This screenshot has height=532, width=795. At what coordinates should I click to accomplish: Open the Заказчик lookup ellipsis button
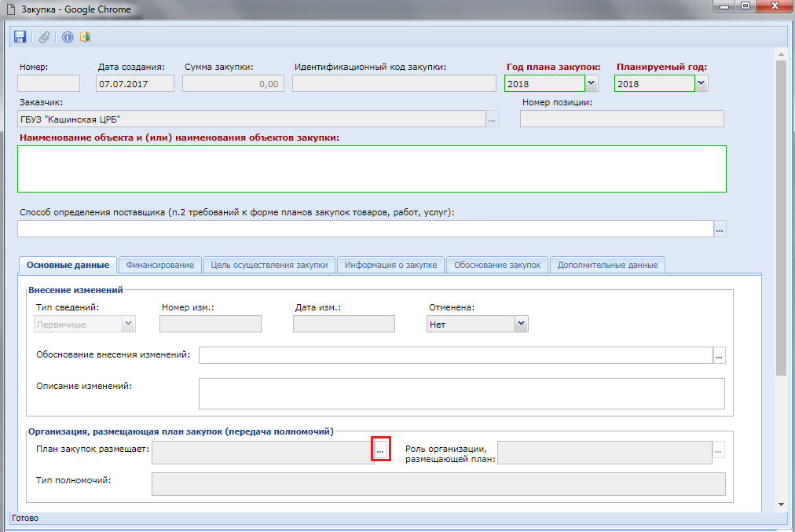493,119
